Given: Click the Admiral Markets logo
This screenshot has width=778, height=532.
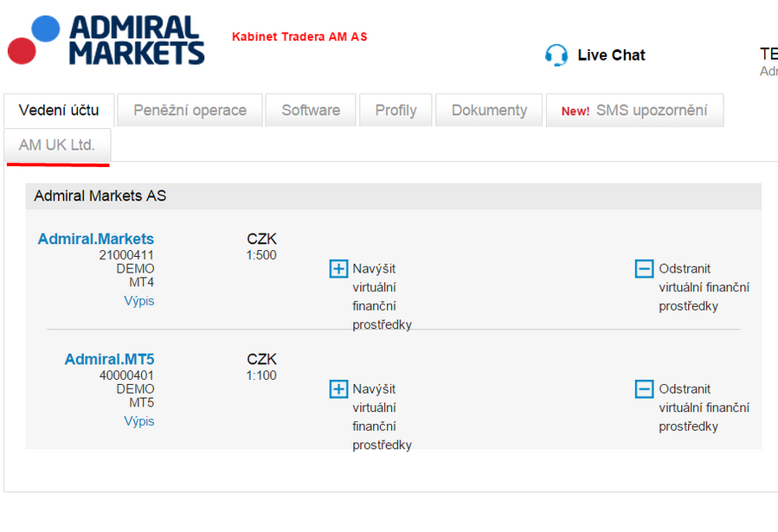Looking at the screenshot, I should [106, 40].
